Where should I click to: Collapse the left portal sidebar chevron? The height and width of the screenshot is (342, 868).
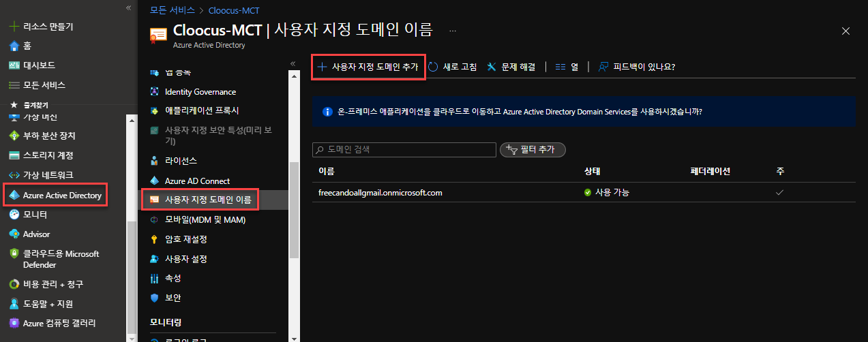tap(128, 7)
